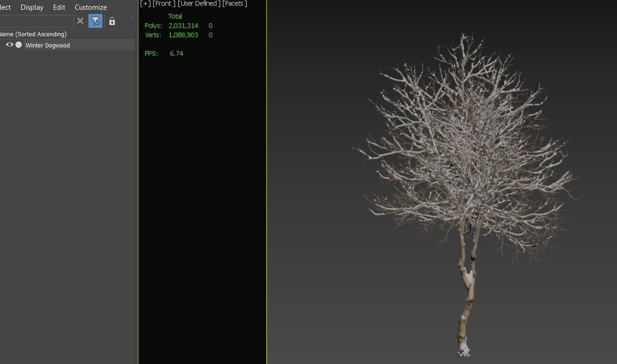This screenshot has height=364, width=617.
Task: Select Winter Dogwood in the list
Action: (47, 45)
